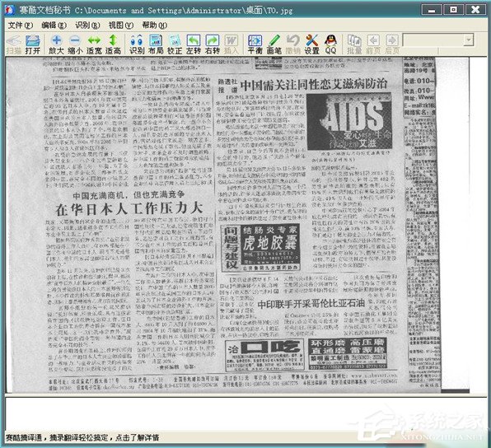Click the status bar link about 赛酷摘译通

click(x=82, y=437)
